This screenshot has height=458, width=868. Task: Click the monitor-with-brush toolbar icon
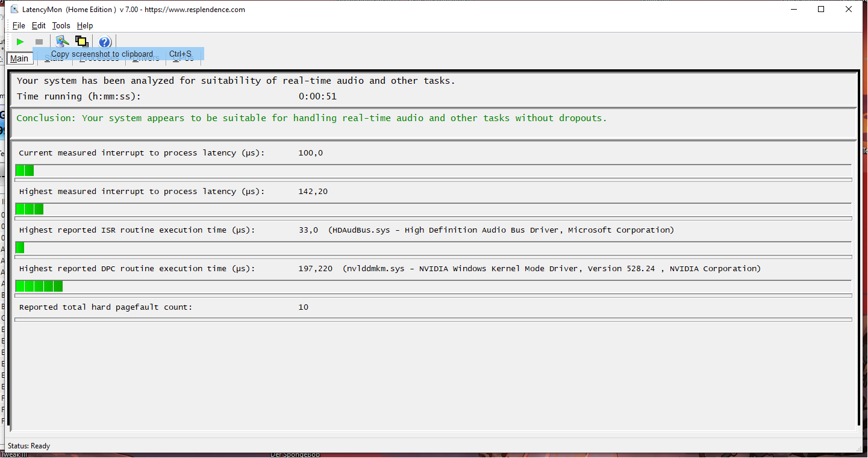tap(62, 41)
